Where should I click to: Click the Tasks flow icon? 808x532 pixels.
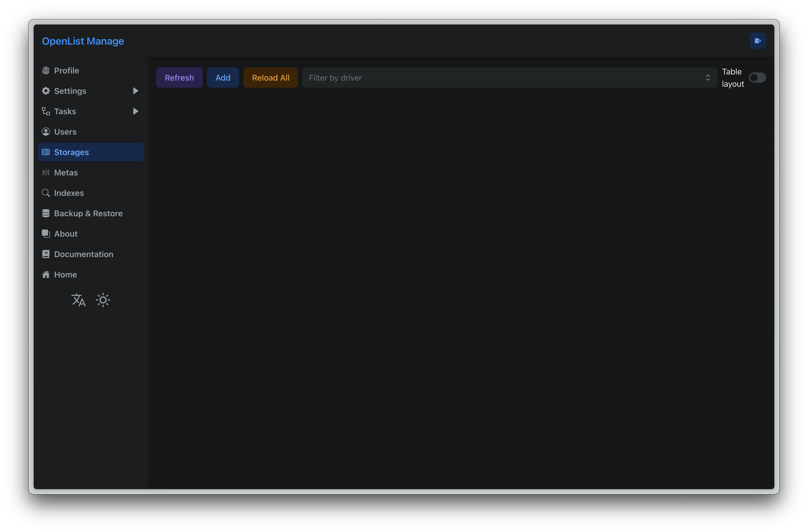coord(46,111)
